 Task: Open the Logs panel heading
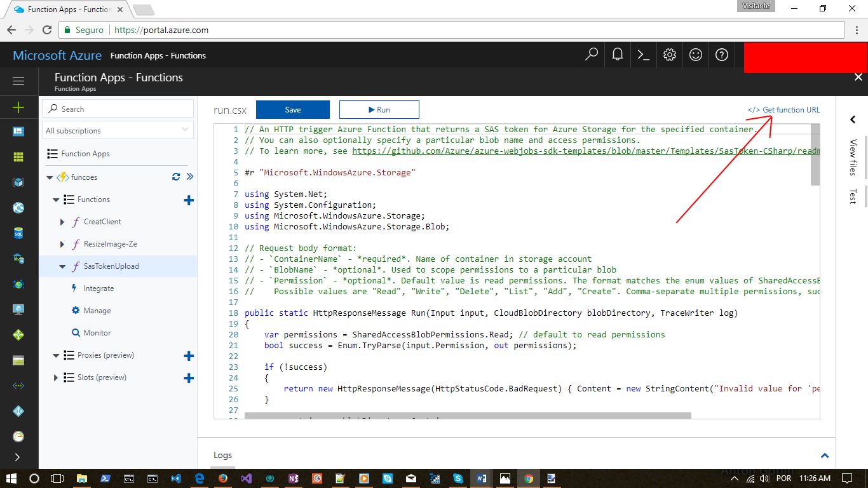click(222, 455)
